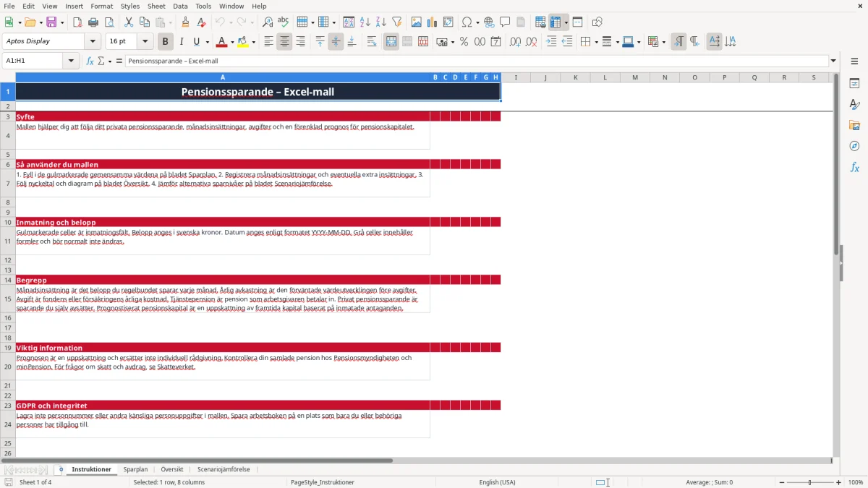Open the Data menu

pos(180,6)
